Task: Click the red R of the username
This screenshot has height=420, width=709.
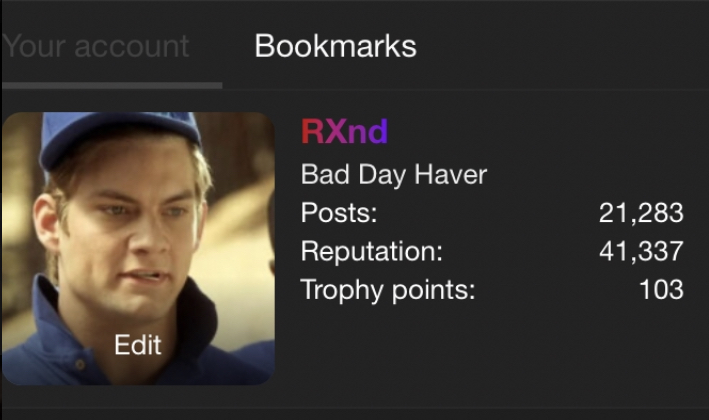Action: (x=312, y=132)
